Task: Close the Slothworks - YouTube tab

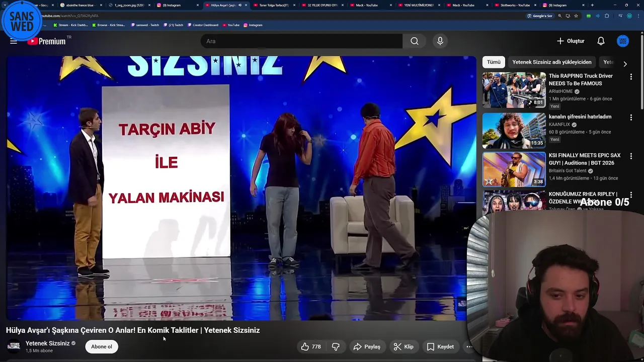Action: pos(535,5)
